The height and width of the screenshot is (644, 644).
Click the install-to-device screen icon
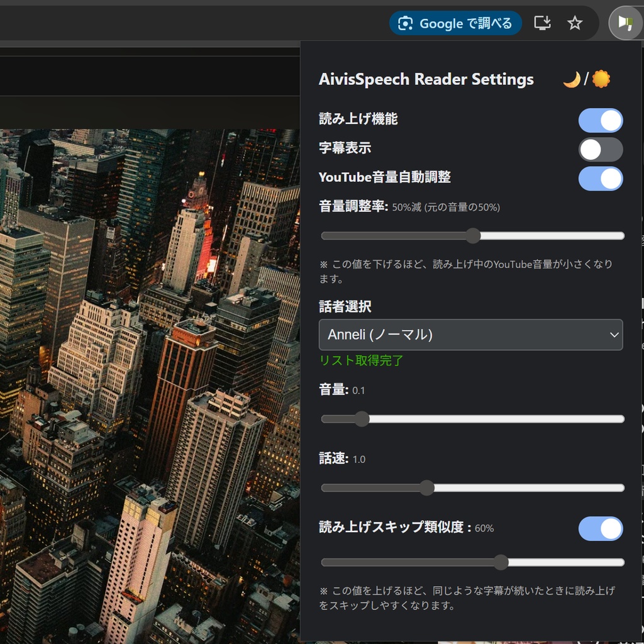click(541, 23)
